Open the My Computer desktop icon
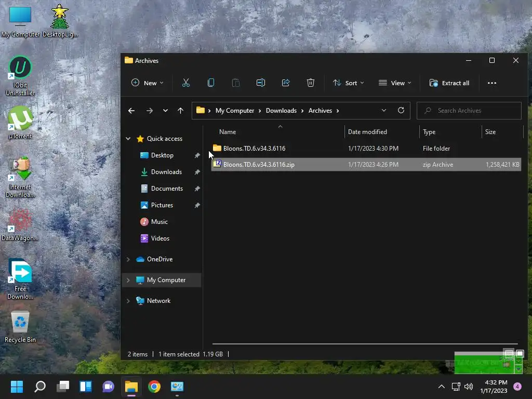 click(20, 22)
